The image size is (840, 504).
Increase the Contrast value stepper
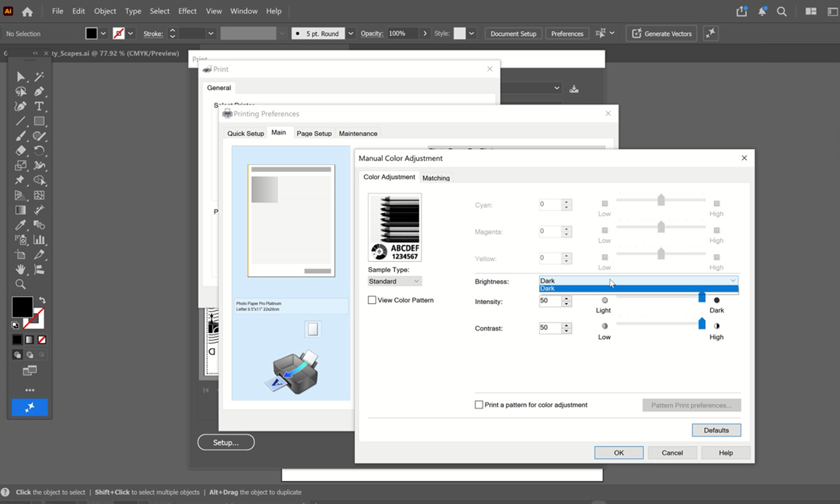click(x=567, y=325)
